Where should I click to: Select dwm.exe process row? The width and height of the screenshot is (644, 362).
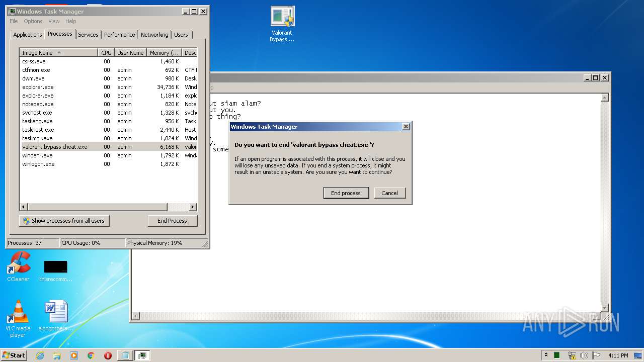[108, 78]
